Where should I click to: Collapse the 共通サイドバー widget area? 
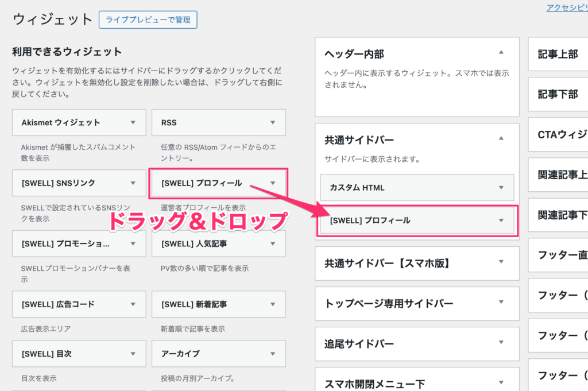tap(501, 139)
